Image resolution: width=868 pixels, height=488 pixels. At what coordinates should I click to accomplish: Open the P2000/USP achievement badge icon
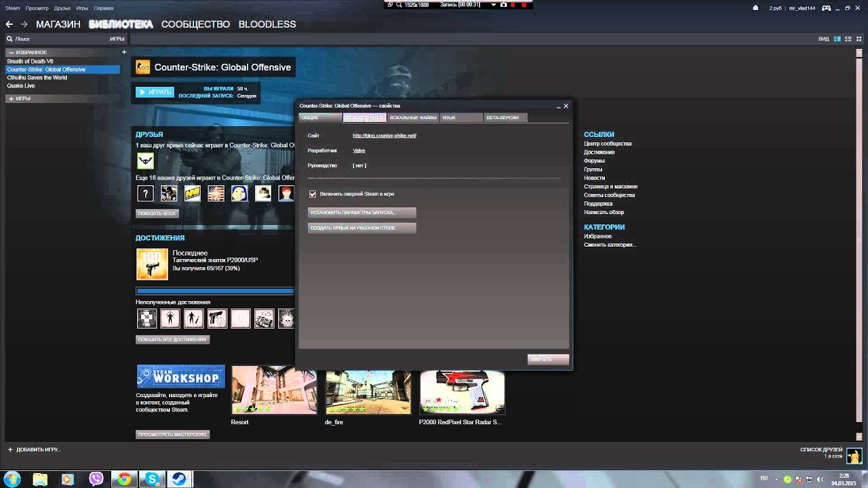[152, 264]
